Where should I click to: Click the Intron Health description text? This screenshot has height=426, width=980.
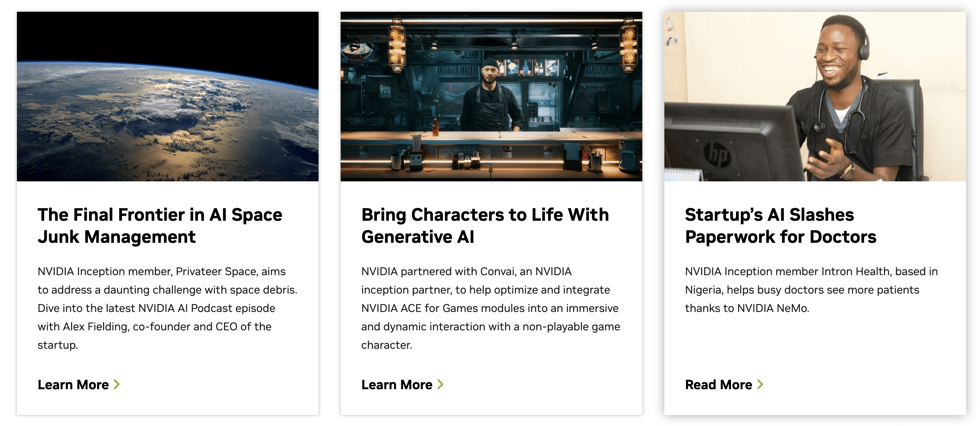coord(811,290)
